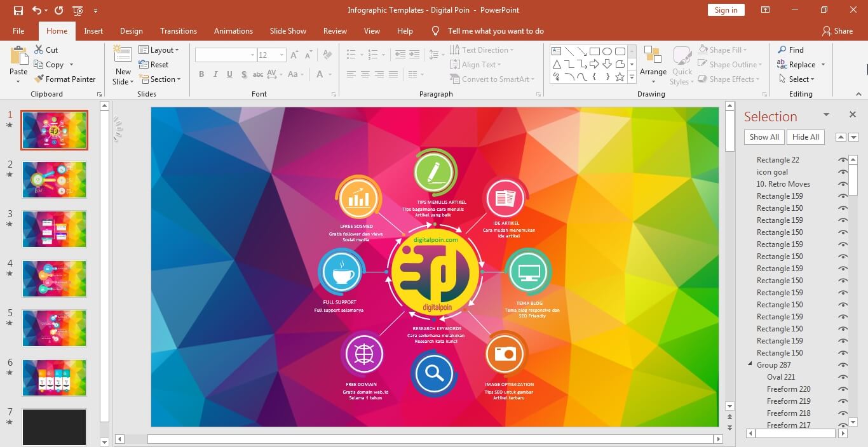The image size is (868, 447).
Task: Switch to the Design tab
Action: point(132,30)
